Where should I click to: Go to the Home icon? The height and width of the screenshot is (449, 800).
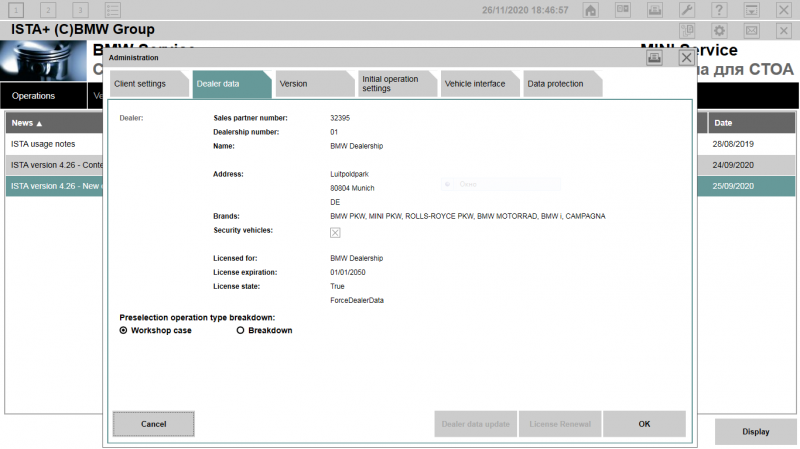point(591,10)
